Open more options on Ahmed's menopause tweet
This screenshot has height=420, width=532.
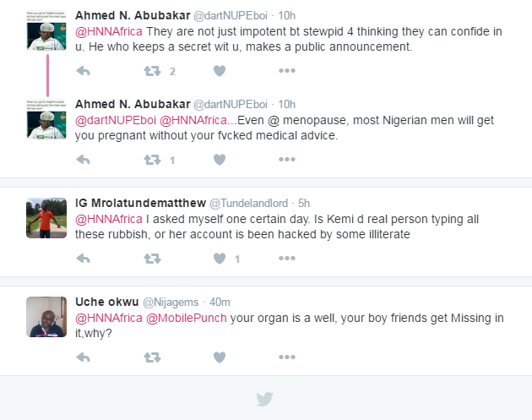[x=287, y=159]
